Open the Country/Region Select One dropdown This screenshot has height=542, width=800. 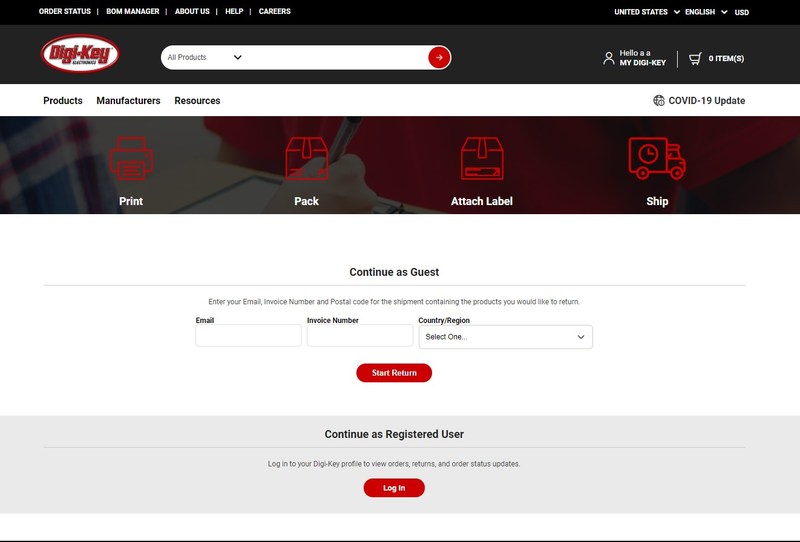click(506, 337)
